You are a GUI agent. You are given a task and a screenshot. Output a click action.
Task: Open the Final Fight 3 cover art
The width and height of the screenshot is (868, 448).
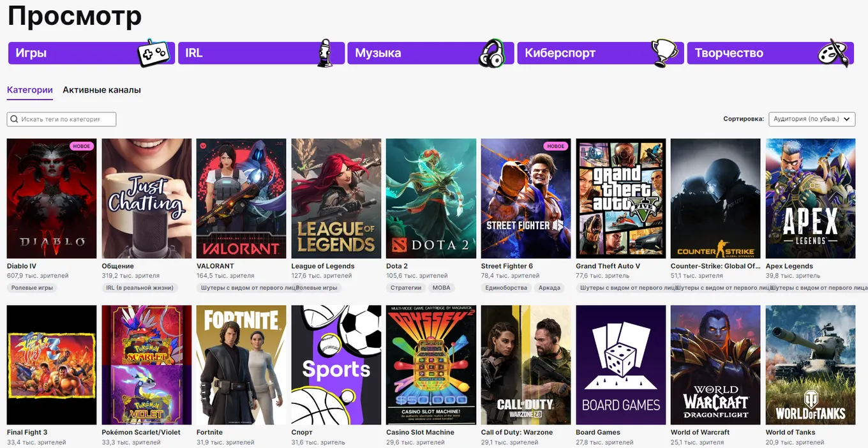point(52,365)
